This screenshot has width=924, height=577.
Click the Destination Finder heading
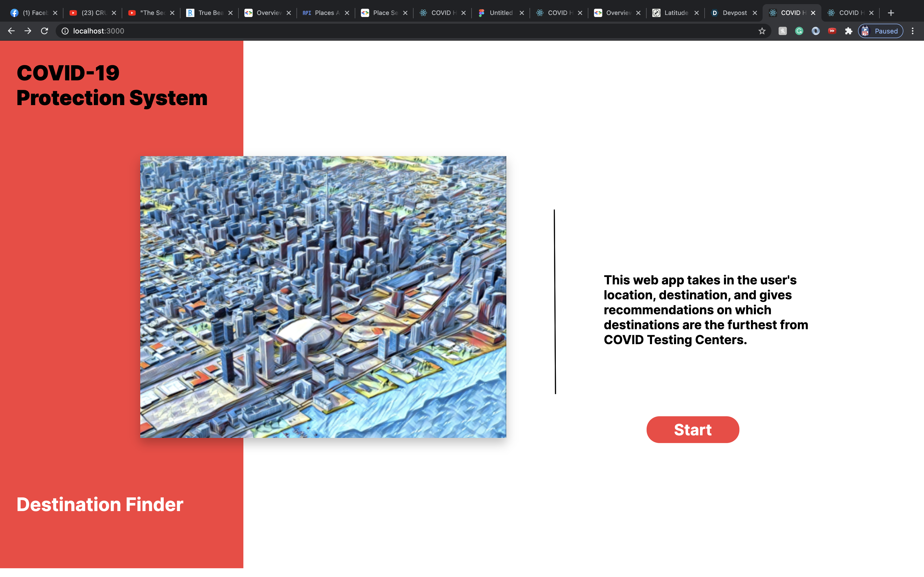coord(100,505)
